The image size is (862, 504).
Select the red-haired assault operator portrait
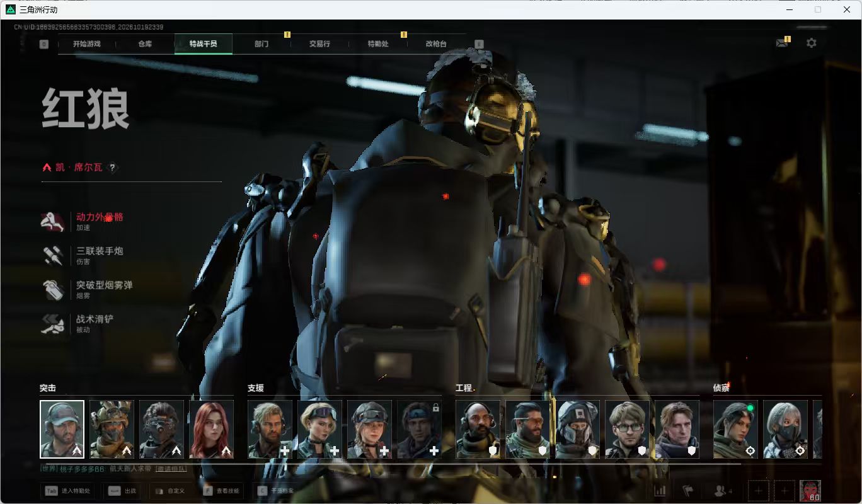(211, 429)
